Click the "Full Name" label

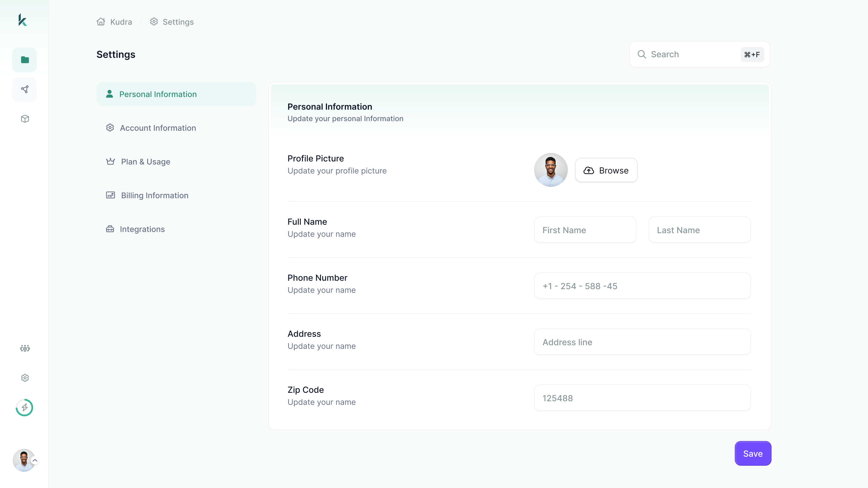307,222
